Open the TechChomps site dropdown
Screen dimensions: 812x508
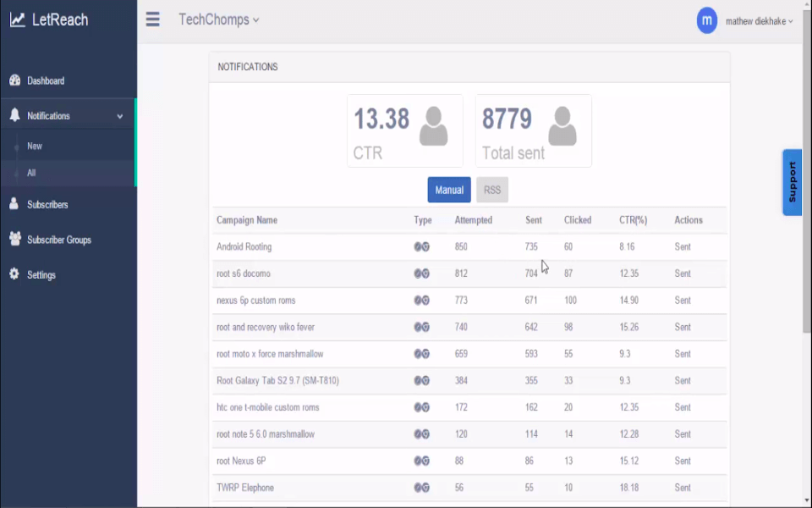[x=219, y=19]
